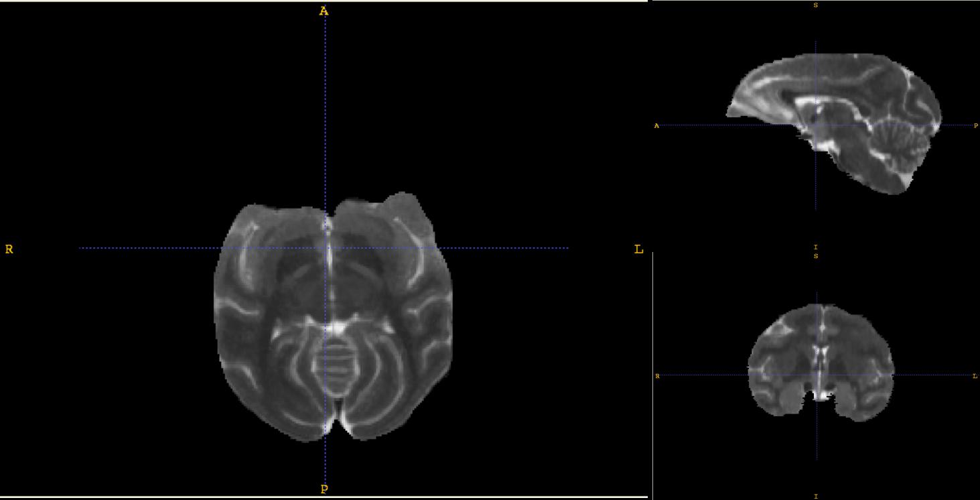Click the 'P' label of the sagittal view
The image size is (980, 500).
pyautogui.click(x=975, y=126)
